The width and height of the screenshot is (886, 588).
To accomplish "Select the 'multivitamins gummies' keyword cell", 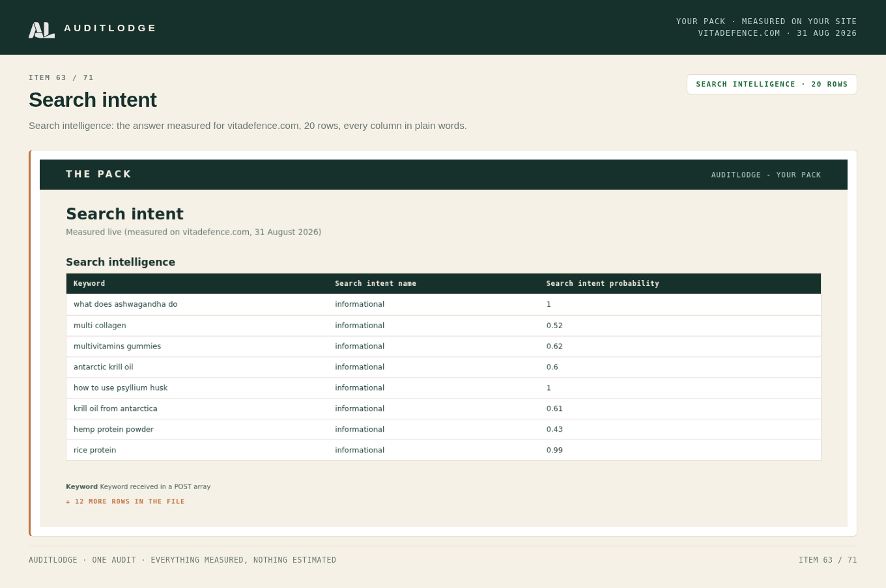I will [117, 346].
